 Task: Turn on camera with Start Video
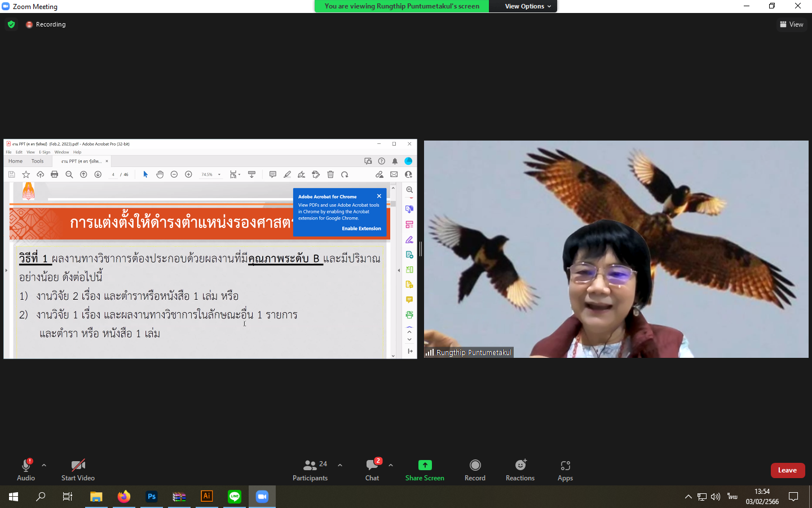click(x=78, y=470)
